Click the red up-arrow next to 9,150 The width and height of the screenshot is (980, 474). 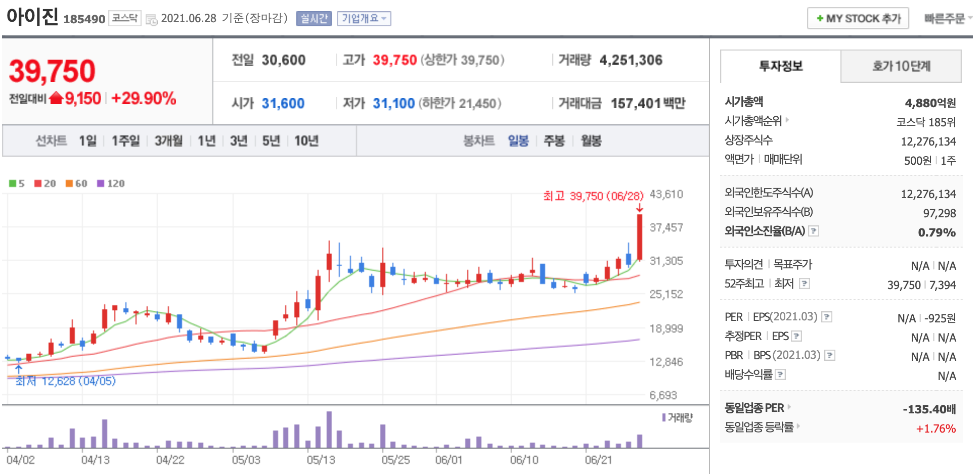[56, 98]
